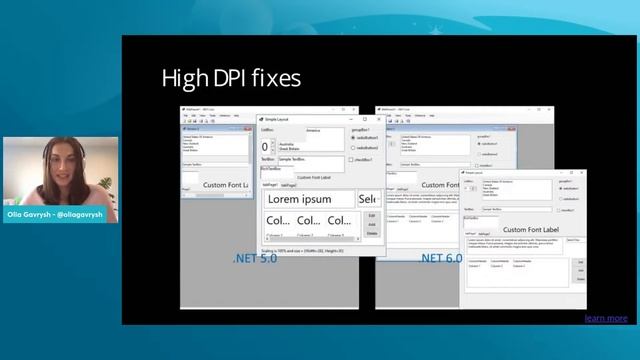Click Open toolbar icon in .NET 5.0 MDI window

tap(189, 121)
